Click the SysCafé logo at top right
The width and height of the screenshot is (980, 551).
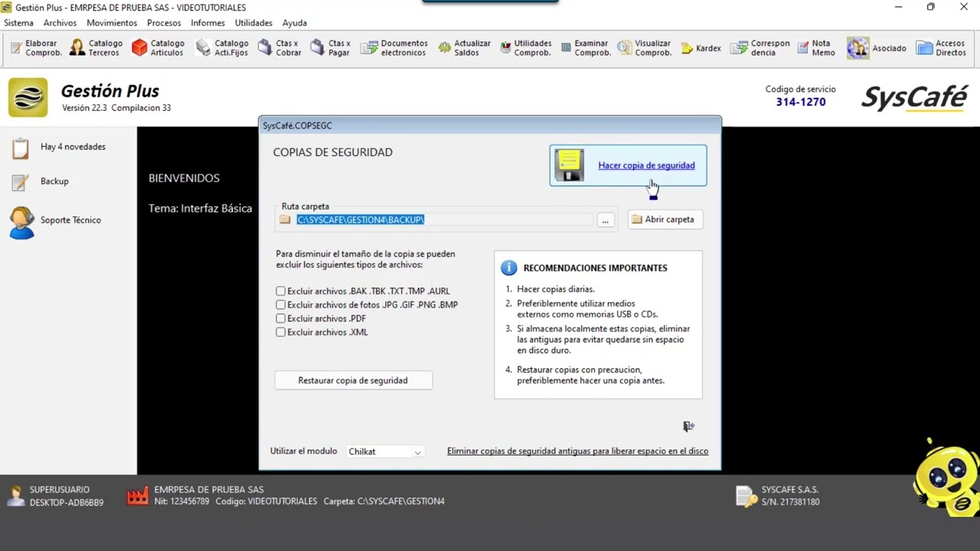[x=915, y=97]
